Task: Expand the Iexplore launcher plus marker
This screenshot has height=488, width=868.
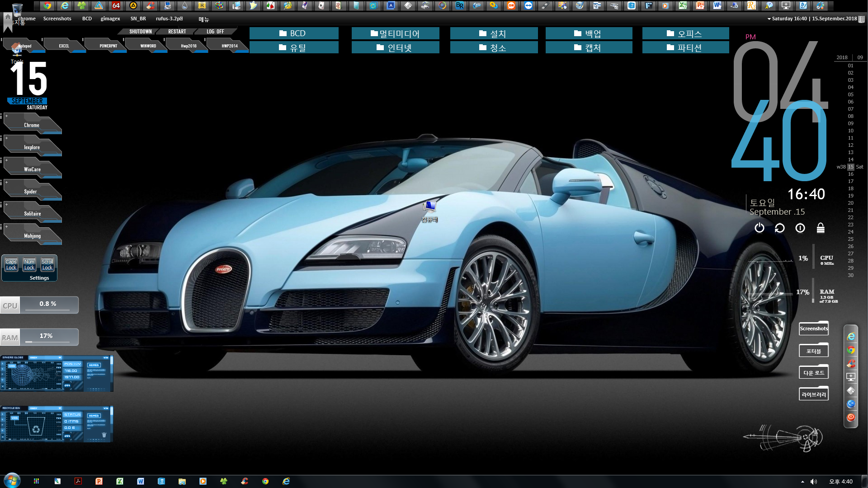Action: (6, 138)
